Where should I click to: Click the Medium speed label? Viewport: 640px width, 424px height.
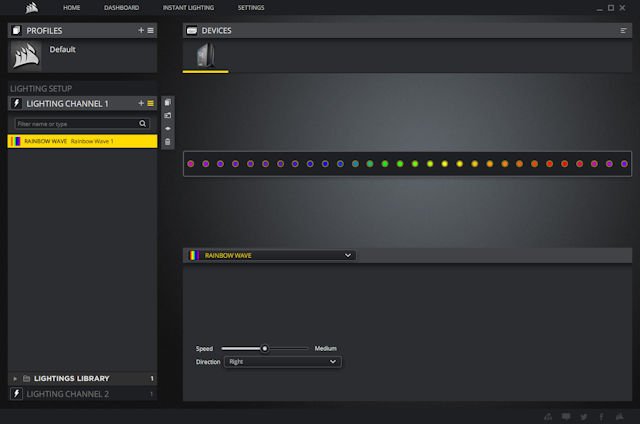point(325,349)
